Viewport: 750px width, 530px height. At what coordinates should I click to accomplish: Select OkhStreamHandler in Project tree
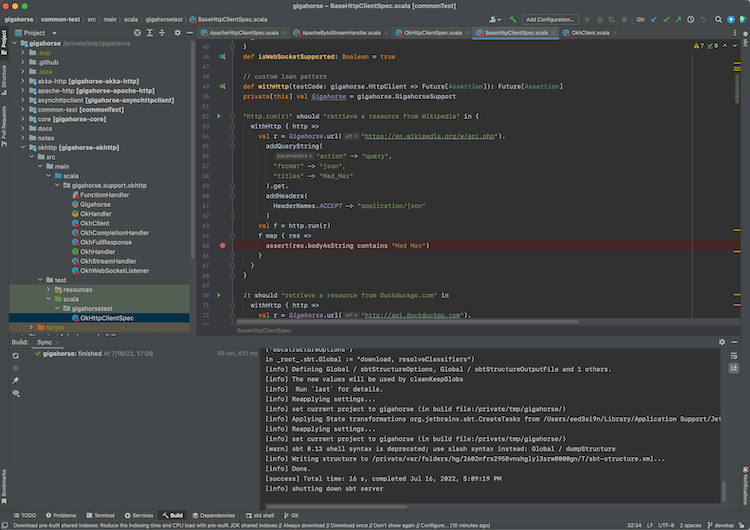point(108,261)
